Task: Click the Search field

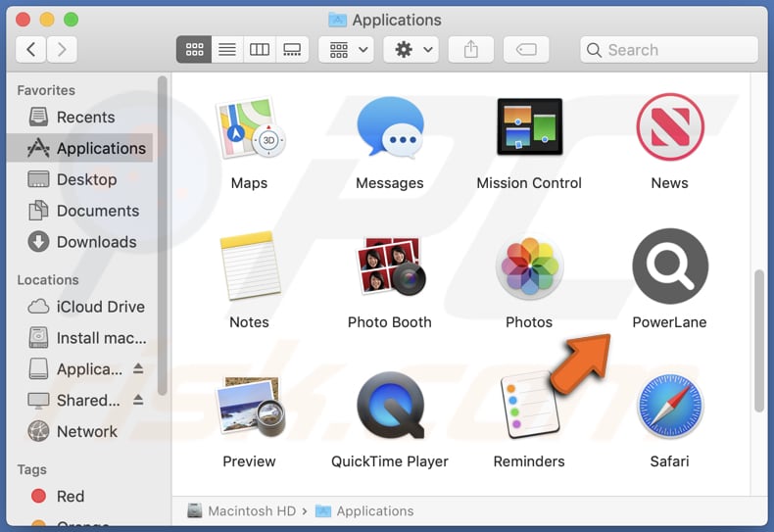Action: click(669, 49)
